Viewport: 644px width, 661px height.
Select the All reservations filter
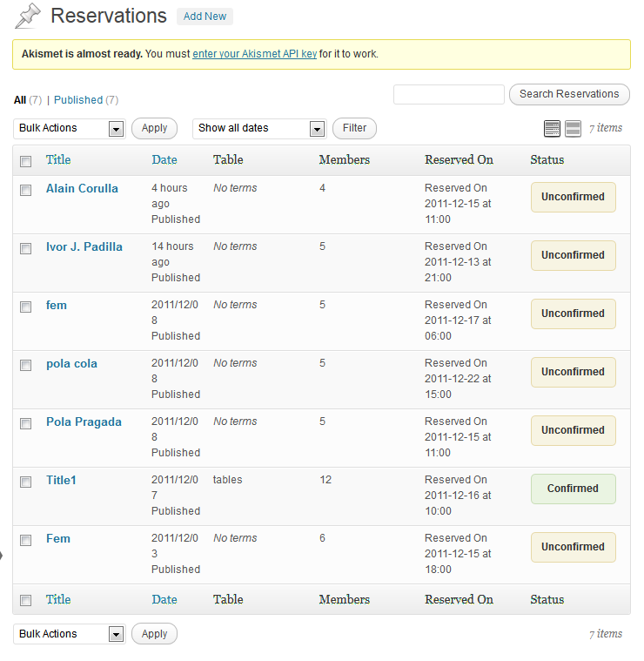click(x=19, y=100)
